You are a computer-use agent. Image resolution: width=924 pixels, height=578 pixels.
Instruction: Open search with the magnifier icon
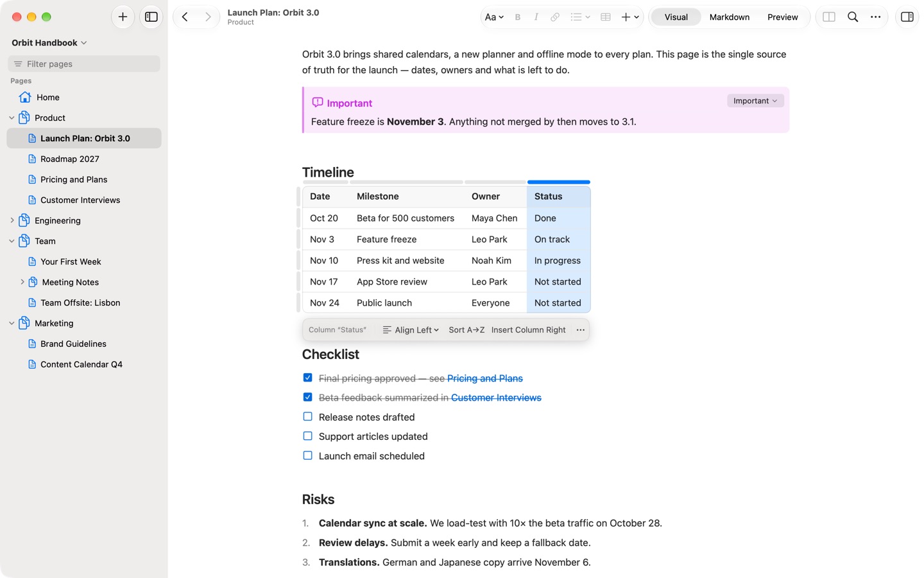coord(853,17)
